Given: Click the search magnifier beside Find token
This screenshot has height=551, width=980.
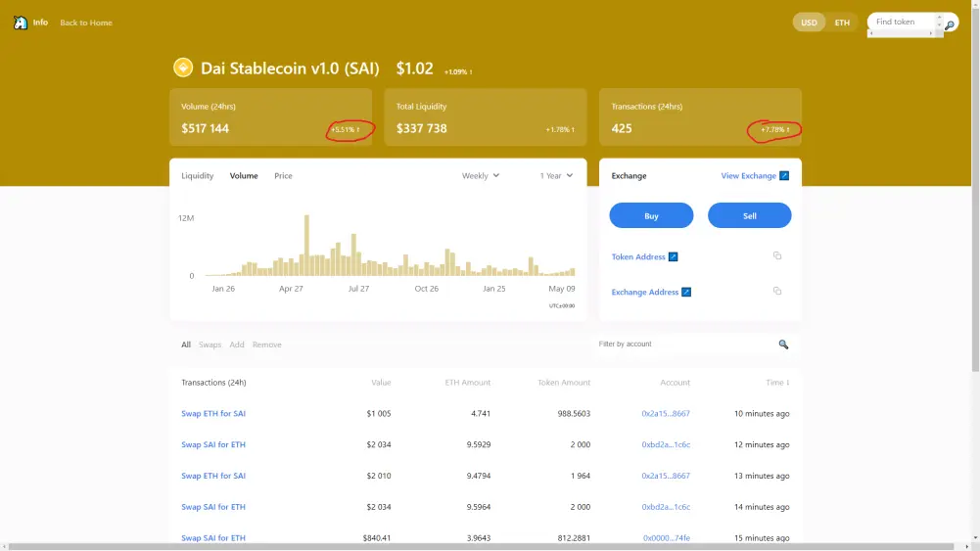Looking at the screenshot, I should tap(950, 25).
